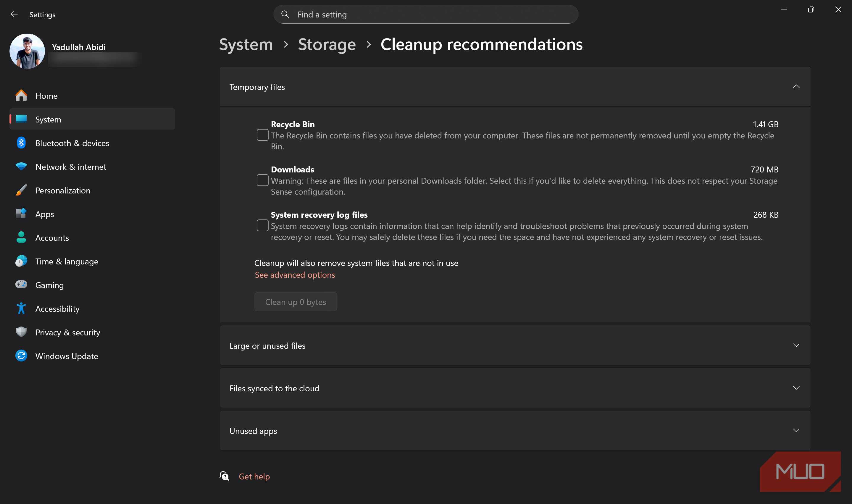Click the System monitor icon
This screenshot has height=504, width=852.
(21, 119)
